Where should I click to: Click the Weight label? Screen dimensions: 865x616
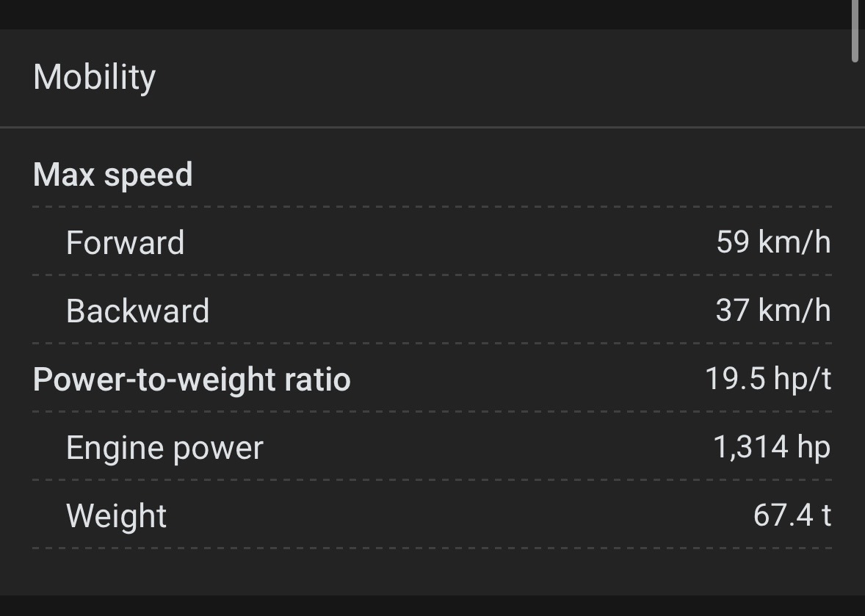click(x=116, y=516)
